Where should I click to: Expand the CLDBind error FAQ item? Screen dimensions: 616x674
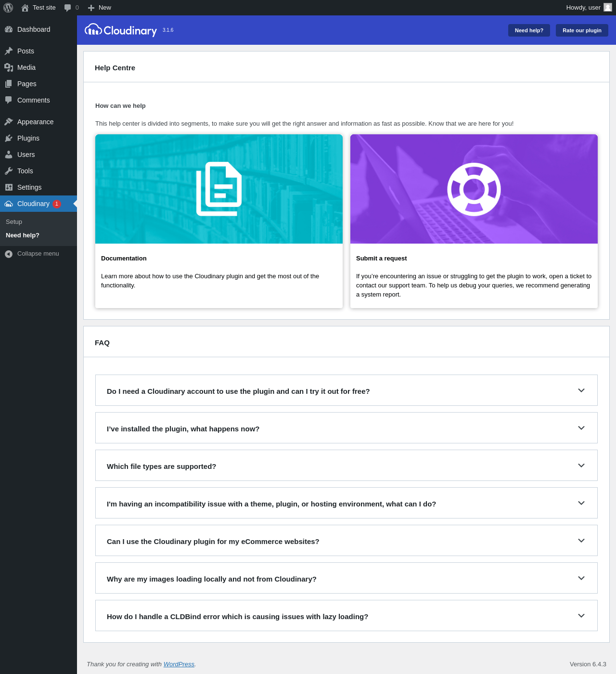tap(581, 616)
